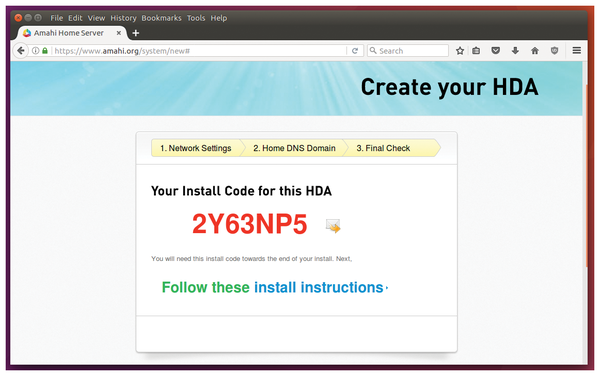Open the Tools menu

pyautogui.click(x=196, y=18)
